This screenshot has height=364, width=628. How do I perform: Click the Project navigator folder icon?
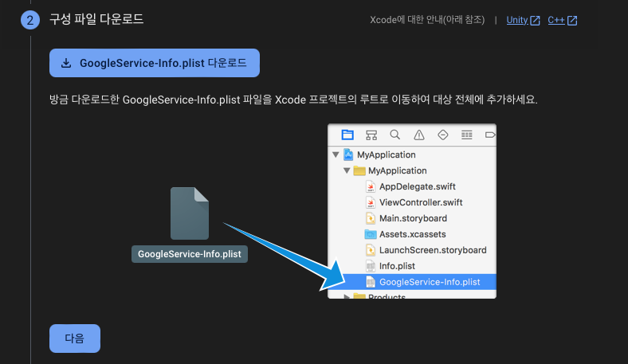(347, 135)
